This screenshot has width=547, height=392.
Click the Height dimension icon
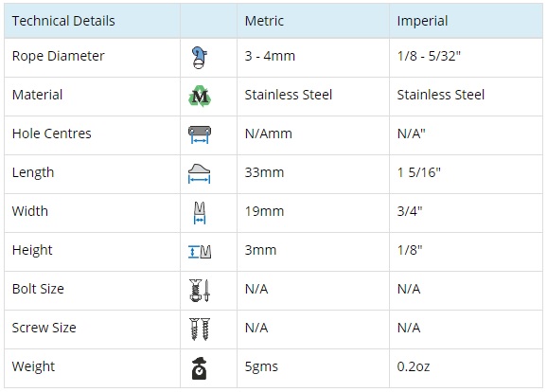click(200, 251)
